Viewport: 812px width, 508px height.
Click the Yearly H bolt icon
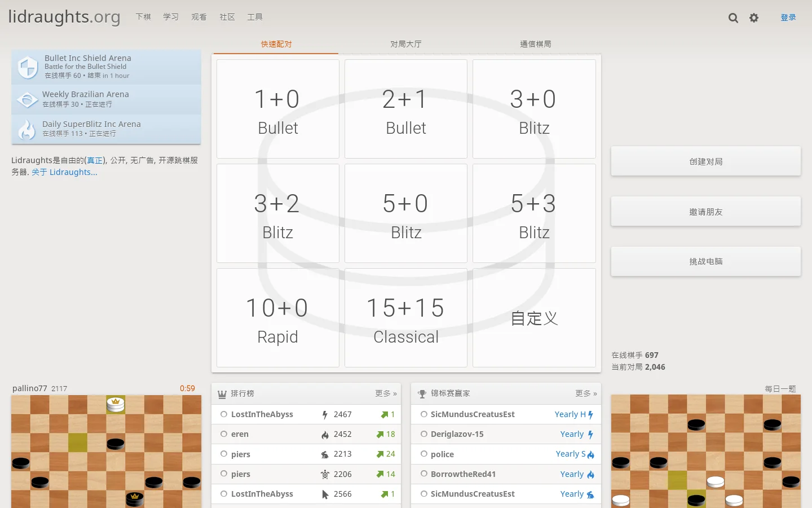click(590, 415)
